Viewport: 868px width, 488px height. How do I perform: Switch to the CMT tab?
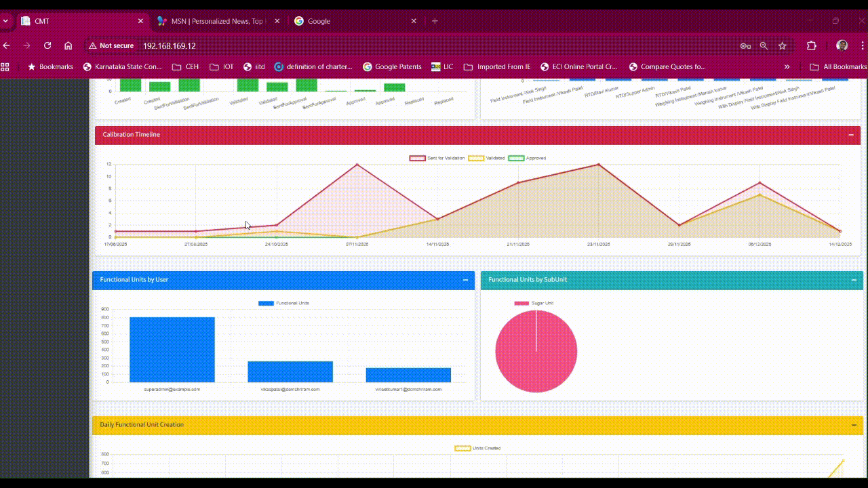[81, 21]
